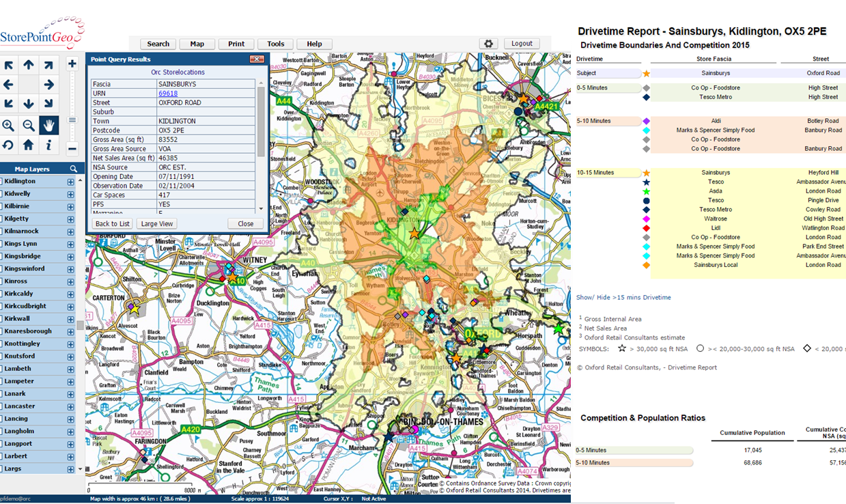Viewport: 846px width, 504px height.
Task: Pan map upward with north arrow
Action: (29, 66)
